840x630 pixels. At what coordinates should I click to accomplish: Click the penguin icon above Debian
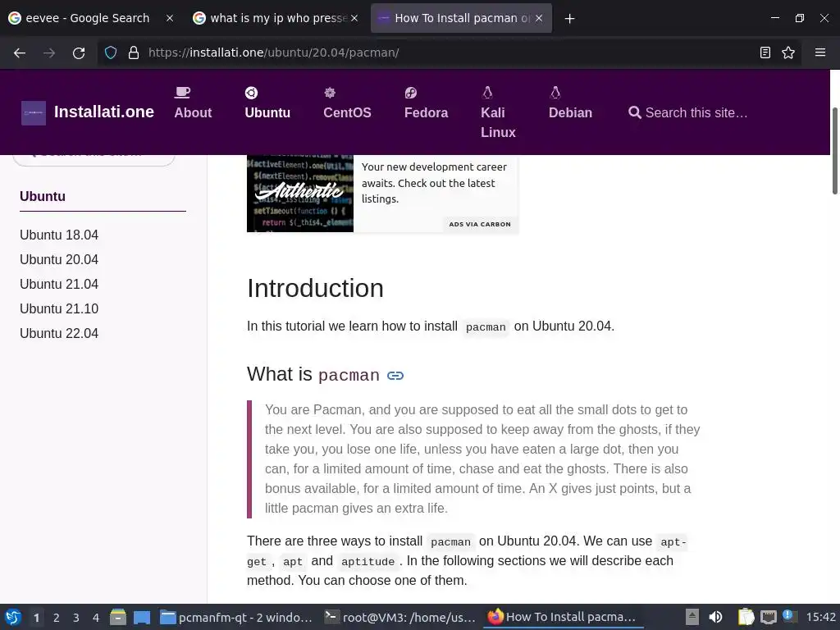[x=555, y=93]
